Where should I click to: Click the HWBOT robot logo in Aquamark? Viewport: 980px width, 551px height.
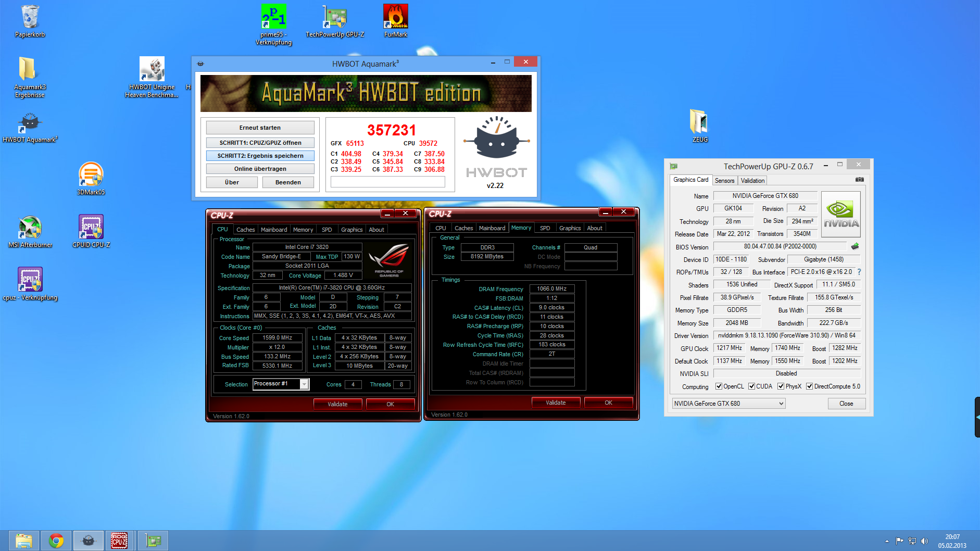tap(496, 139)
